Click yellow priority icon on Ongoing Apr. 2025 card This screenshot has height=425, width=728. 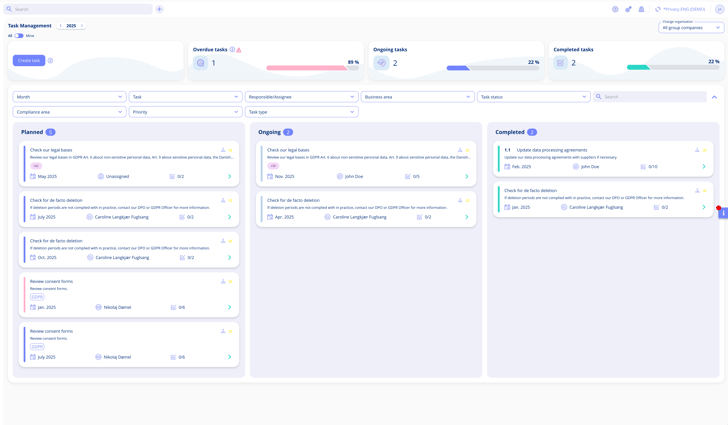[x=468, y=200]
